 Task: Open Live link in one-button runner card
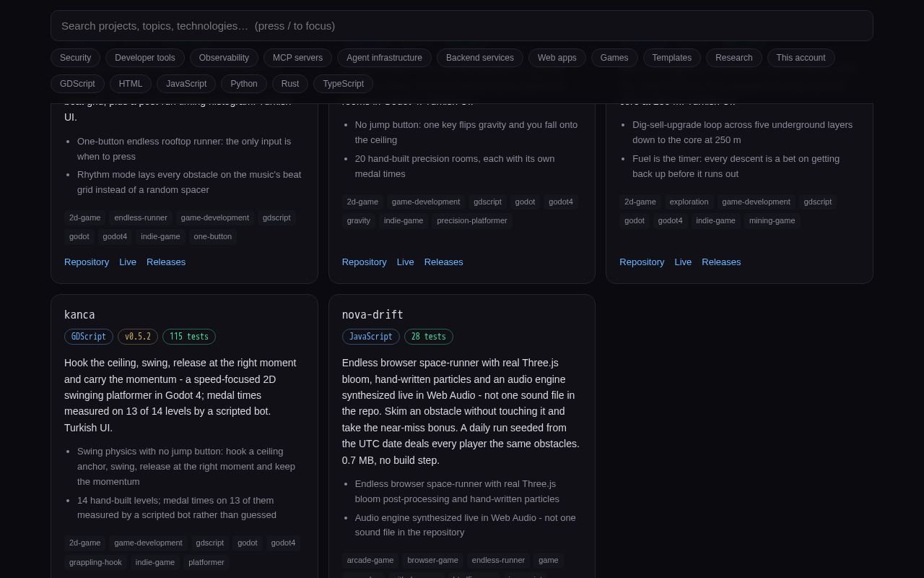coord(128,262)
